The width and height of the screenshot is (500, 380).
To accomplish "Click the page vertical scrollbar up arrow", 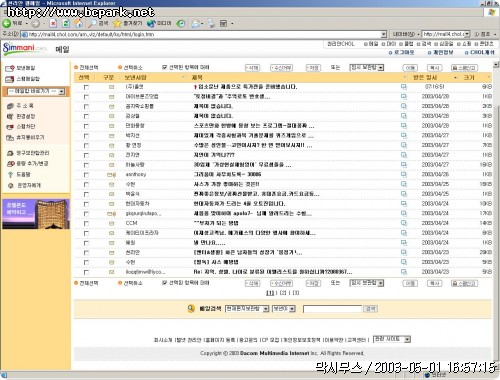I will pyautogui.click(x=496, y=64).
